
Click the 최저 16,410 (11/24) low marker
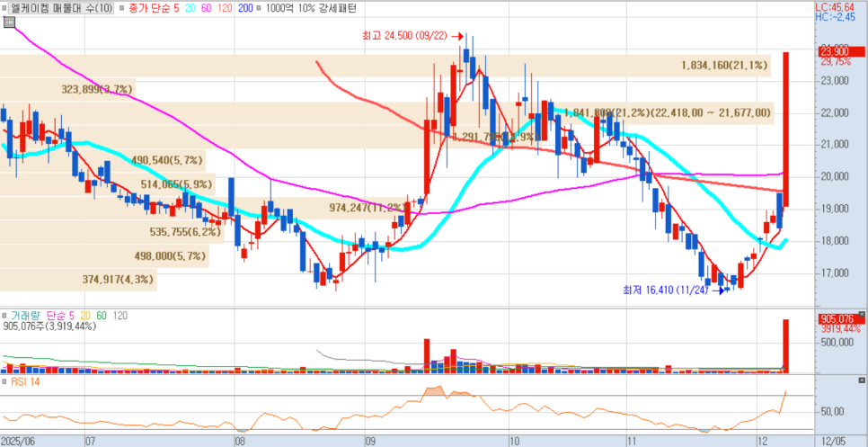tap(673, 290)
